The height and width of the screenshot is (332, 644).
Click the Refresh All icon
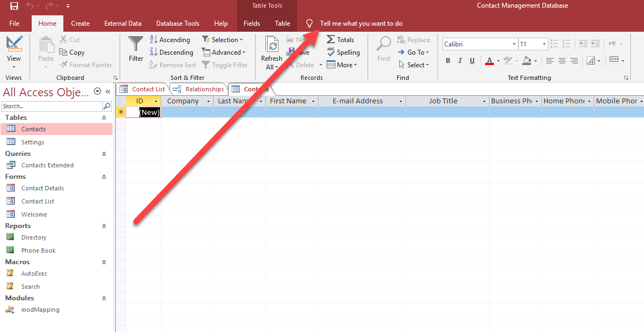[x=271, y=53]
